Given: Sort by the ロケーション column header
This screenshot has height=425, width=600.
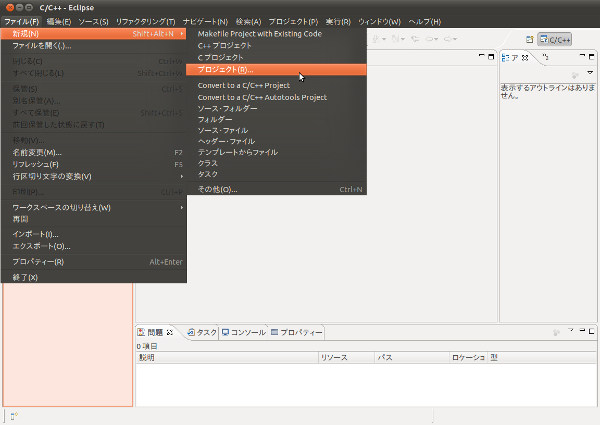Looking at the screenshot, I should tap(468, 357).
